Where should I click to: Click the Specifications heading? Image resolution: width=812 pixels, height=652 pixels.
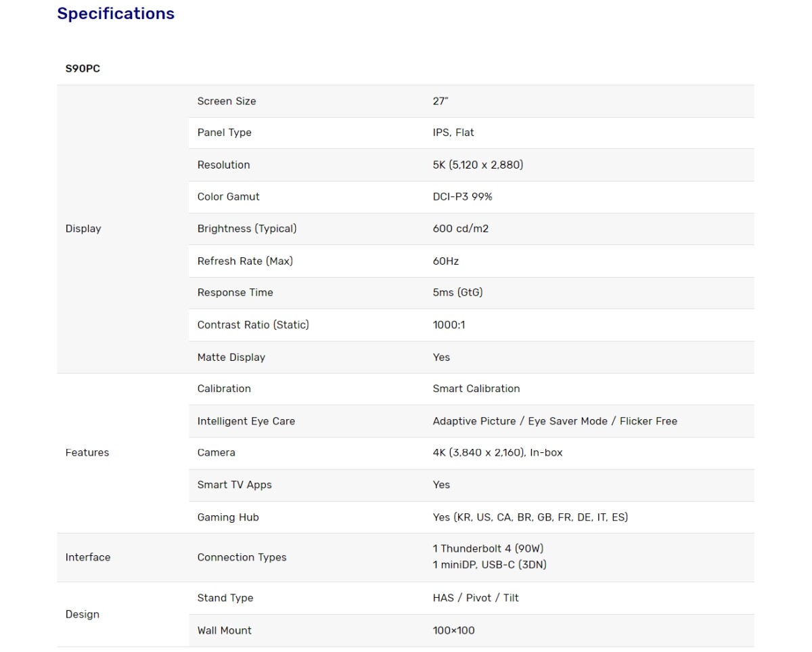click(116, 14)
